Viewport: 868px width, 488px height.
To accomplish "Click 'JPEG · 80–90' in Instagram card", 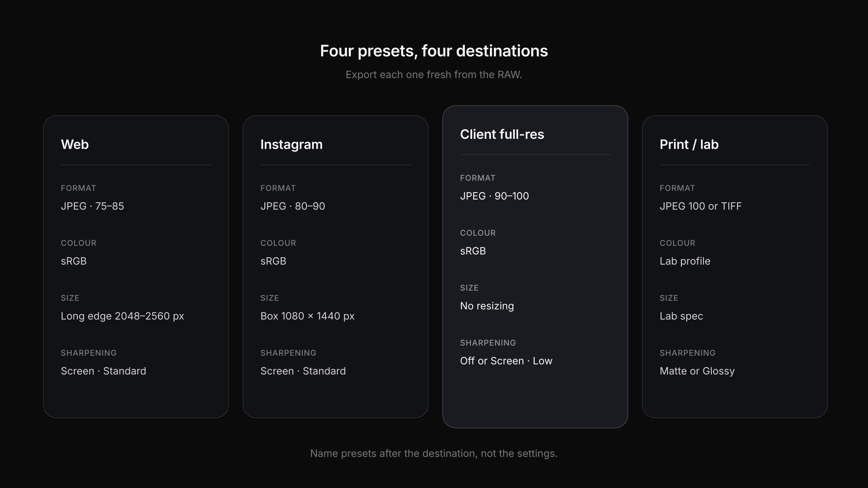I will (293, 206).
